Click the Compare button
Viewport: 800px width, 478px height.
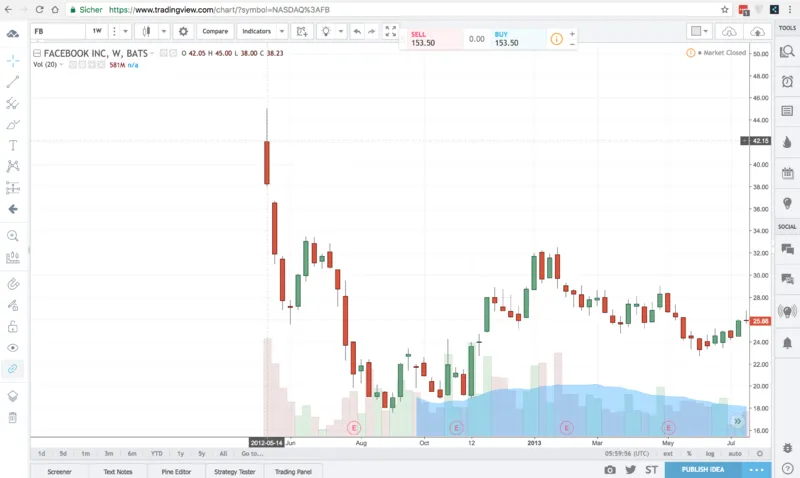coord(215,32)
